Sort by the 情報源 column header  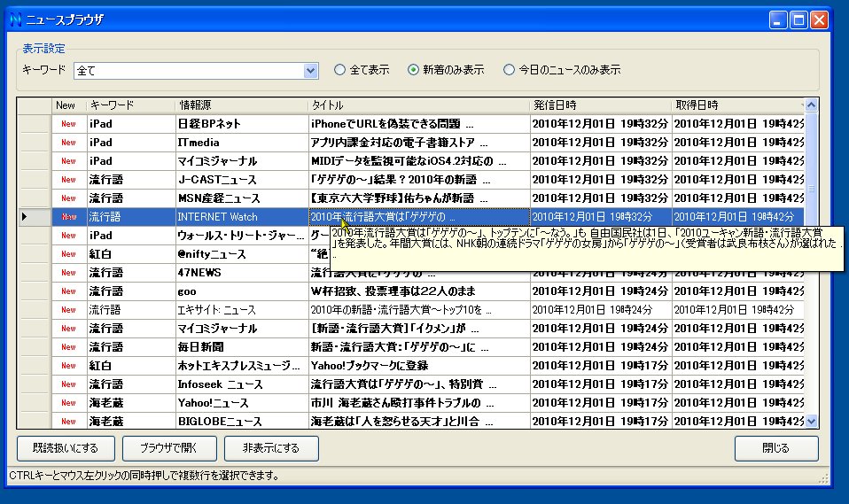242,105
